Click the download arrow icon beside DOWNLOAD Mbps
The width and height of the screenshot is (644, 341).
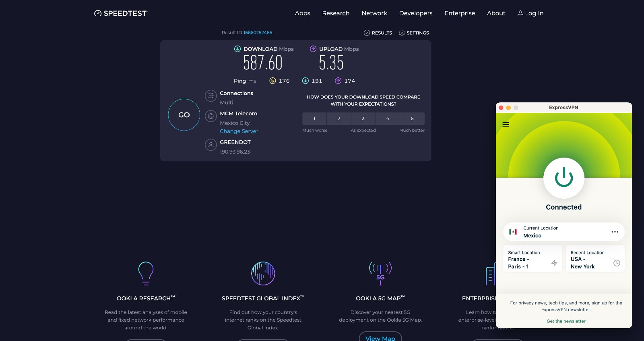point(237,49)
